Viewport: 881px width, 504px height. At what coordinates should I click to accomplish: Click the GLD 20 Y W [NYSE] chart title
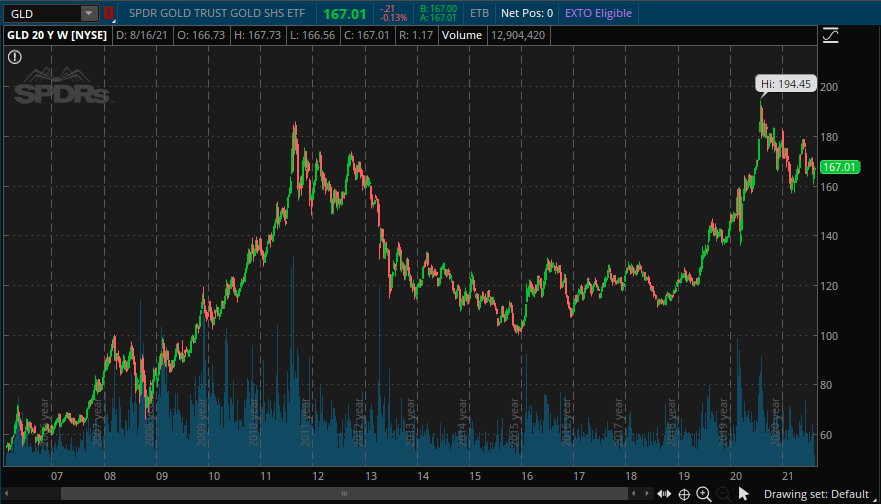point(57,35)
